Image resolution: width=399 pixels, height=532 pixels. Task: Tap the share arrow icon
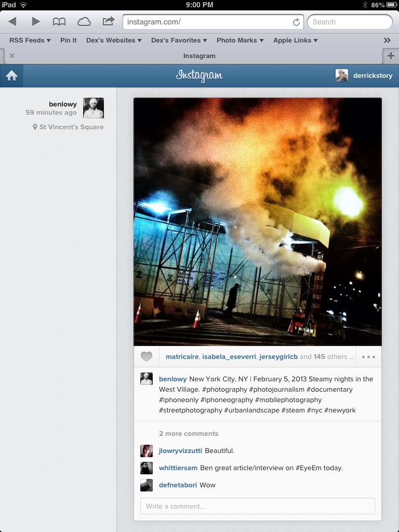(108, 21)
